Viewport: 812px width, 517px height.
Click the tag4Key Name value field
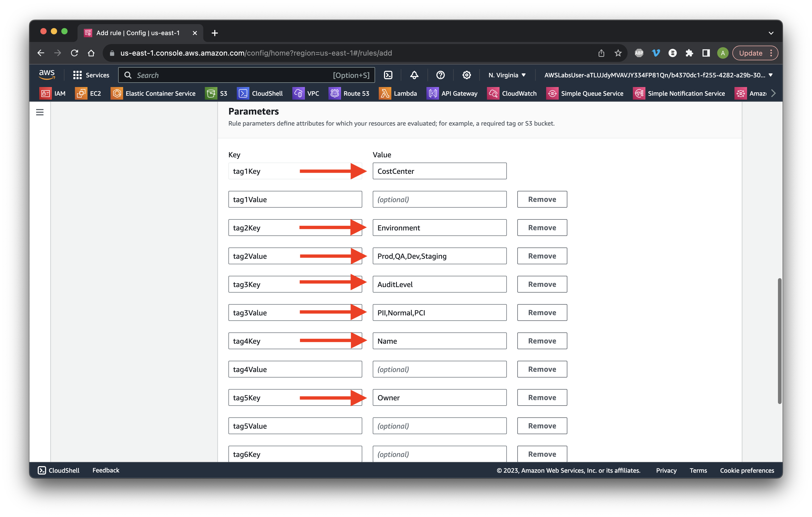pyautogui.click(x=439, y=341)
